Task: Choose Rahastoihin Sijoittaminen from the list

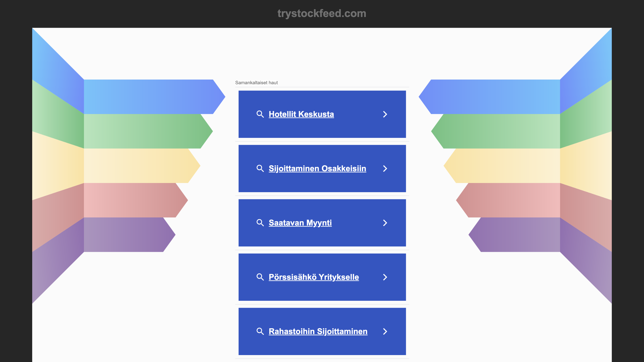Action: pyautogui.click(x=318, y=331)
